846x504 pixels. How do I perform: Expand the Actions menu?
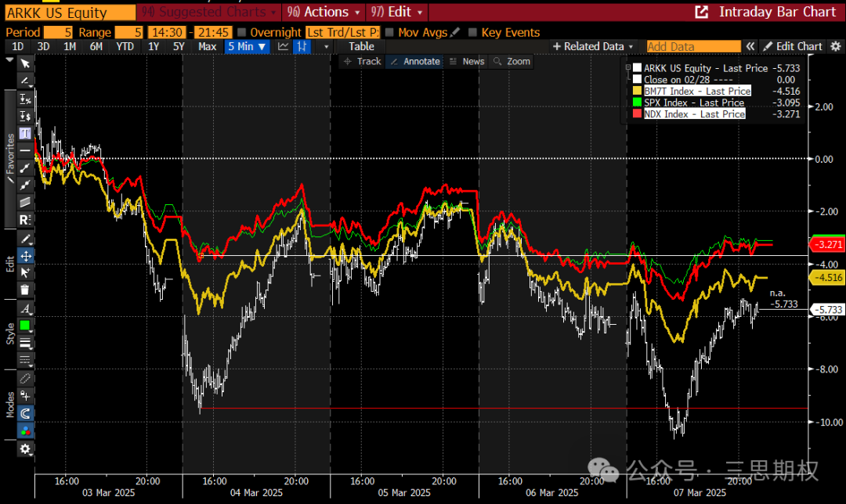click(x=324, y=12)
